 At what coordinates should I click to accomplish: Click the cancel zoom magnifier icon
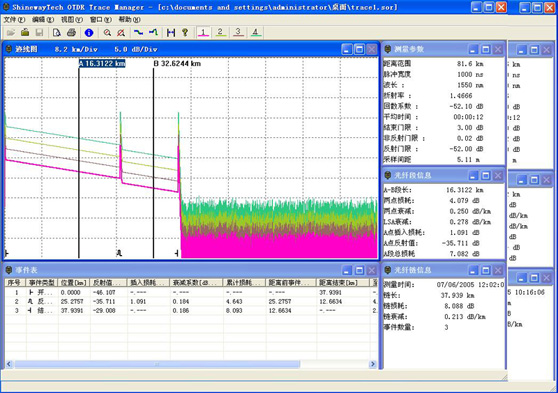click(x=121, y=33)
